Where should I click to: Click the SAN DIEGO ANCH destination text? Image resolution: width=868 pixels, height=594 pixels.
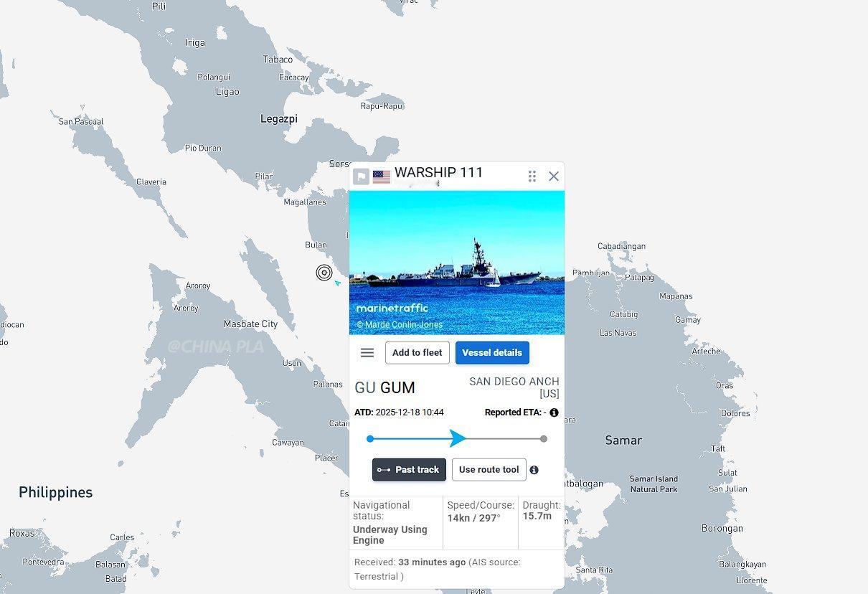click(514, 382)
